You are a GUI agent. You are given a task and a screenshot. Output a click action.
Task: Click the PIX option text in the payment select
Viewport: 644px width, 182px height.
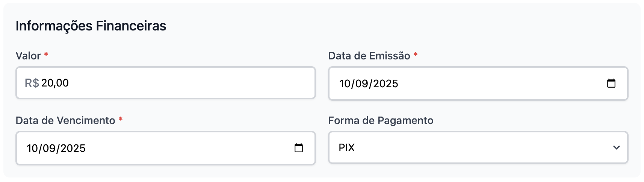pos(346,148)
